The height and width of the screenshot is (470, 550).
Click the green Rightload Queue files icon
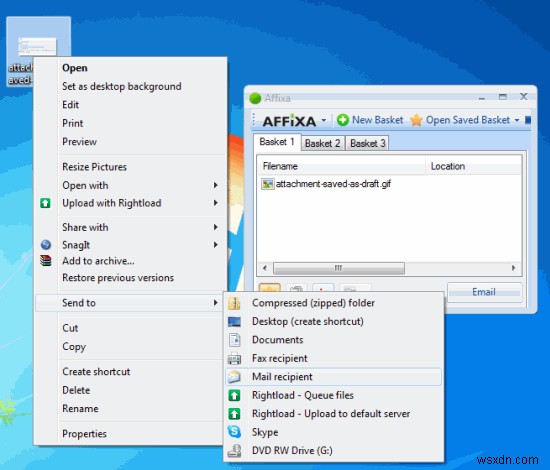click(234, 395)
